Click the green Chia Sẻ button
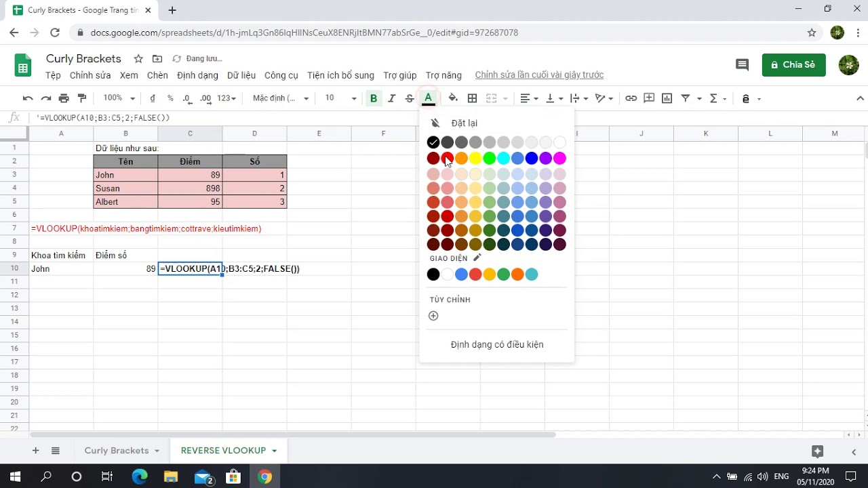This screenshot has width=868, height=488. (x=793, y=65)
